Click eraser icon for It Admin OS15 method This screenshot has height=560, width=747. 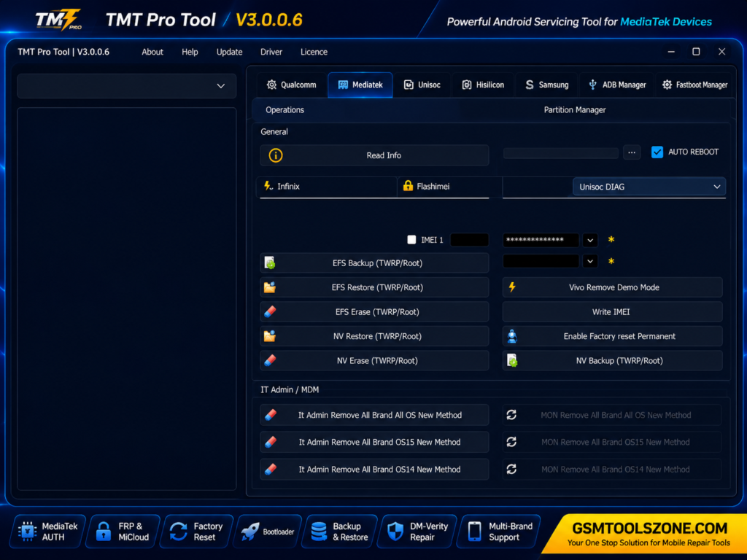pos(271,442)
